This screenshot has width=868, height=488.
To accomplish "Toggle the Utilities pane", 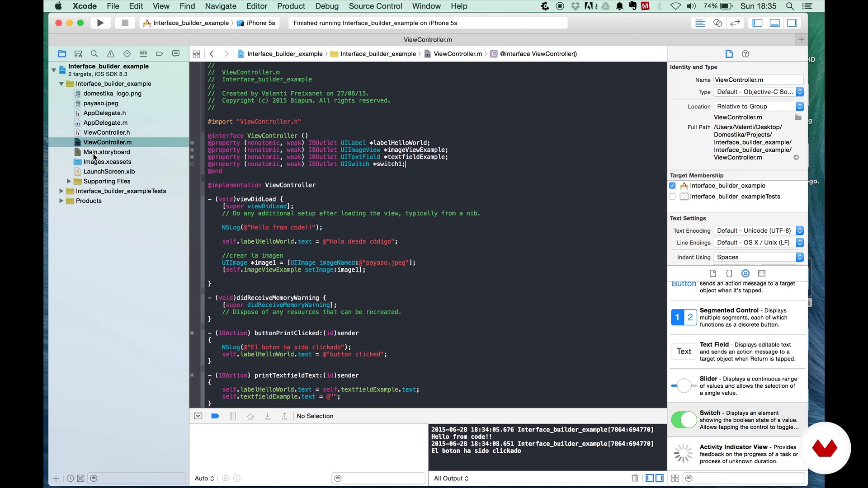I will [792, 23].
